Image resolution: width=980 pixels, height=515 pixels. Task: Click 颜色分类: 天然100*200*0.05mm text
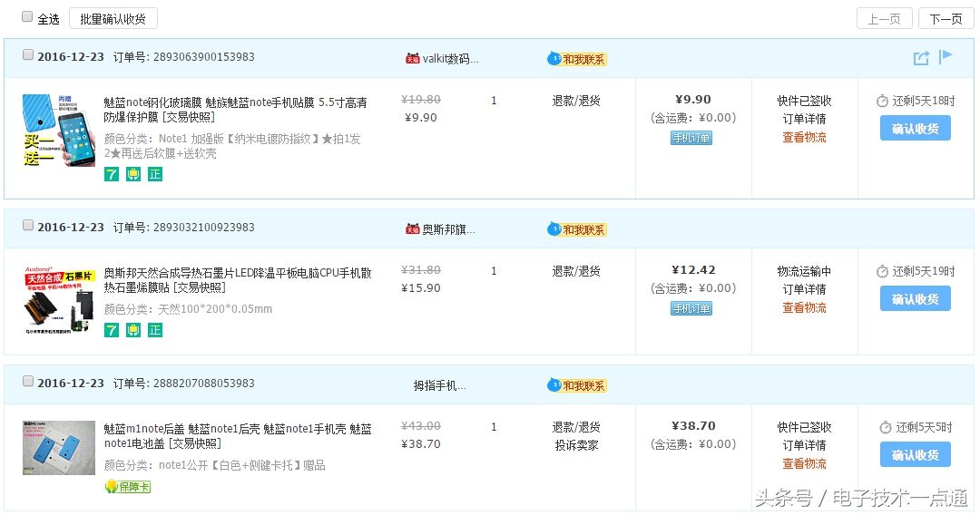point(188,309)
